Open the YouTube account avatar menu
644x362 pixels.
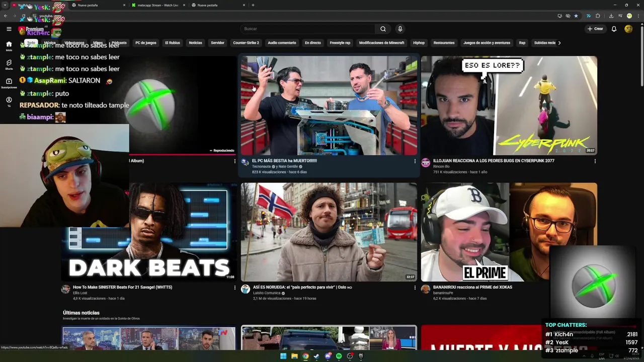pyautogui.click(x=628, y=29)
